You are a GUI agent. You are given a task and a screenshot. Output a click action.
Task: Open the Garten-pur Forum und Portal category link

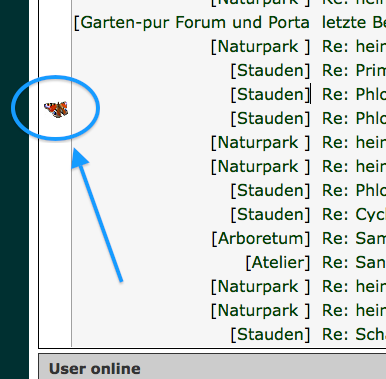pos(192,23)
